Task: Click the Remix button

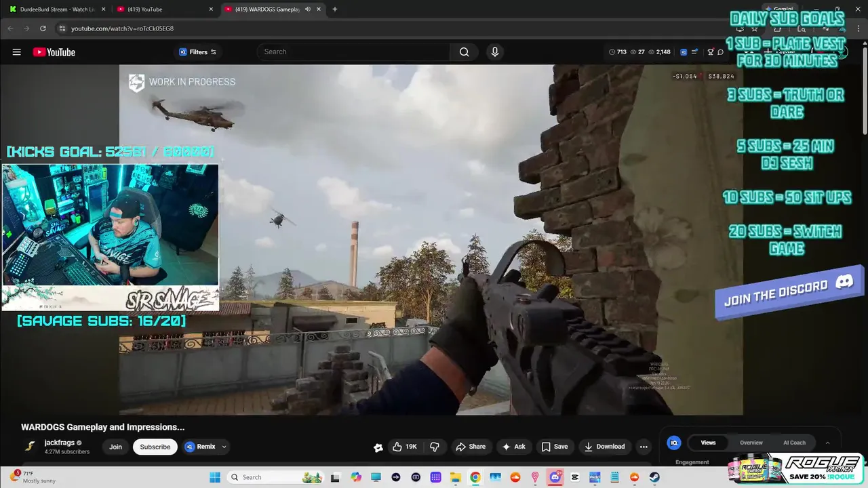Action: tap(201, 447)
